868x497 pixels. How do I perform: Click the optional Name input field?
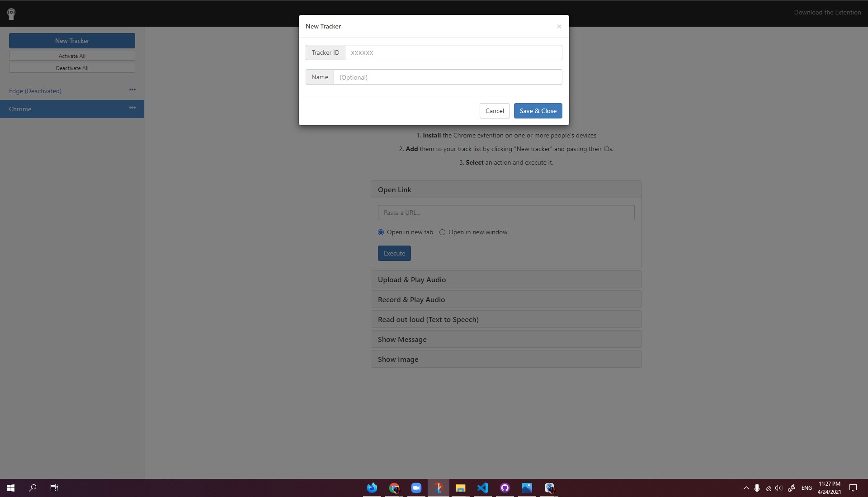448,77
